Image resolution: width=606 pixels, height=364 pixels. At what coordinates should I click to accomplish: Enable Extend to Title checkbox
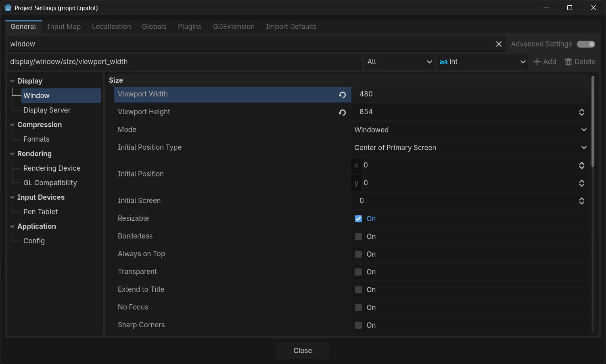(x=358, y=290)
